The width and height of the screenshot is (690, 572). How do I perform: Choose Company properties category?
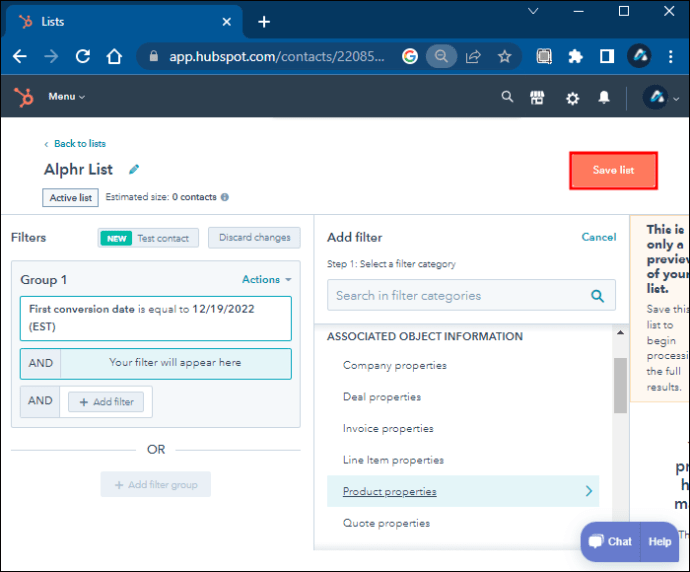[395, 365]
